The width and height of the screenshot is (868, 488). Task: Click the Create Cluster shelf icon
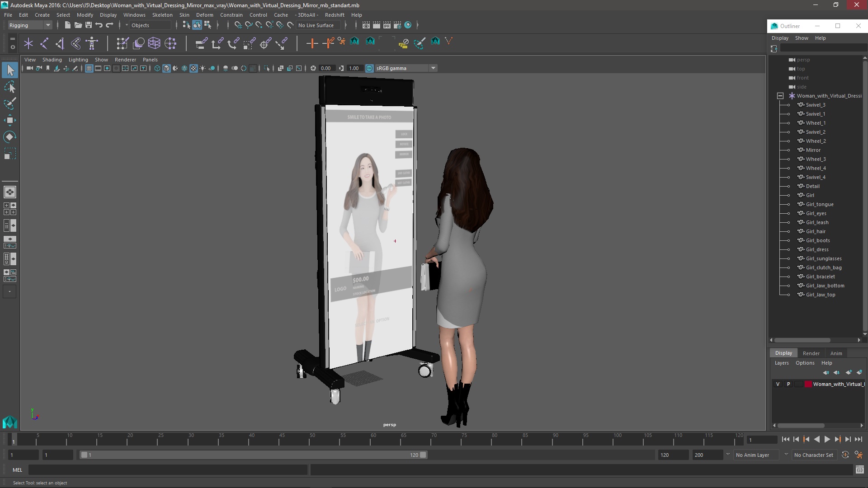coord(170,43)
